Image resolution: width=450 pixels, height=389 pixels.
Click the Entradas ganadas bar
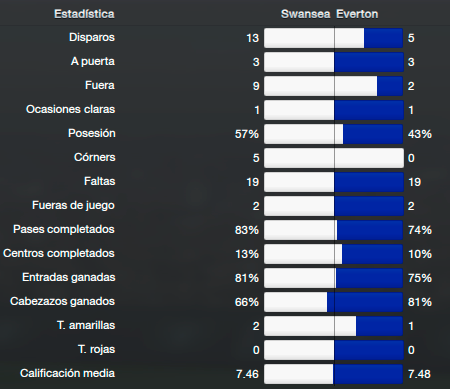[334, 278]
